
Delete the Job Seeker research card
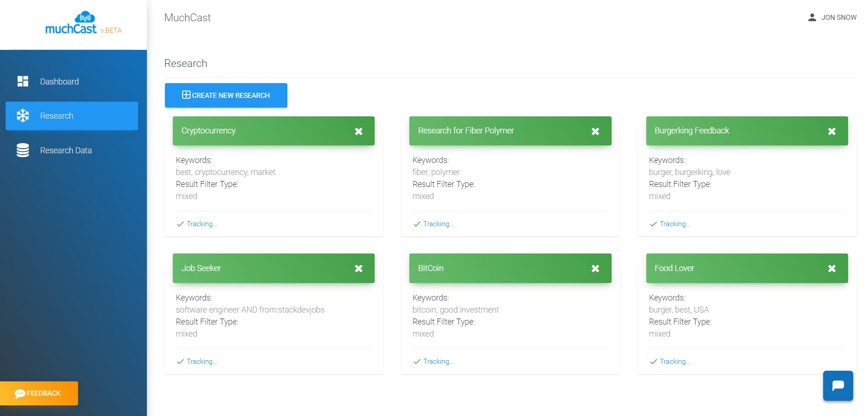[358, 269]
